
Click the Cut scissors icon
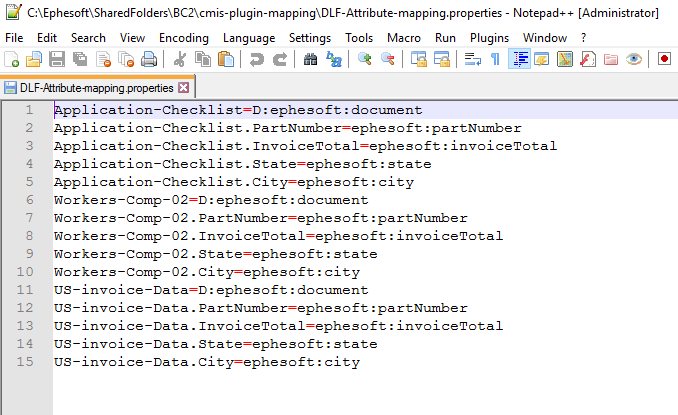(x=179, y=59)
